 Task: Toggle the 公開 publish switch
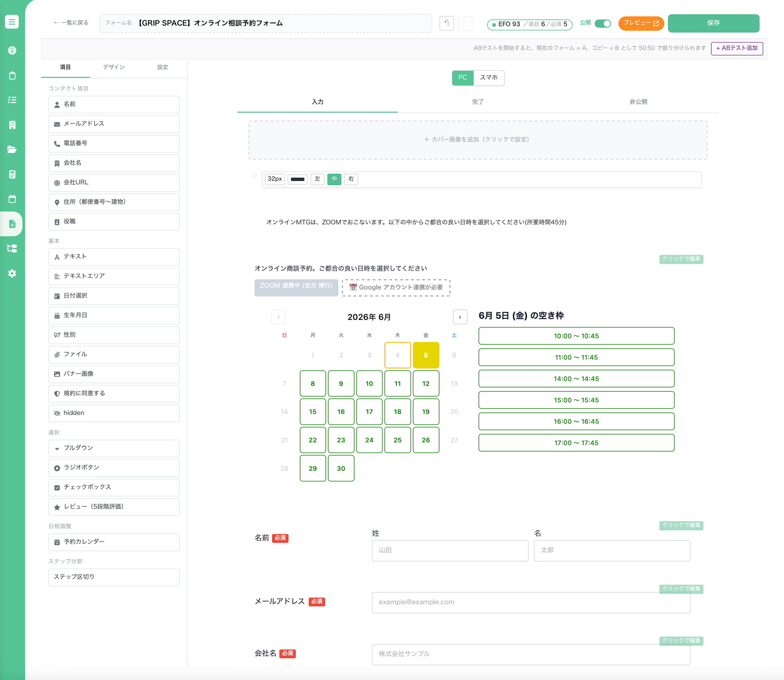pyautogui.click(x=602, y=23)
